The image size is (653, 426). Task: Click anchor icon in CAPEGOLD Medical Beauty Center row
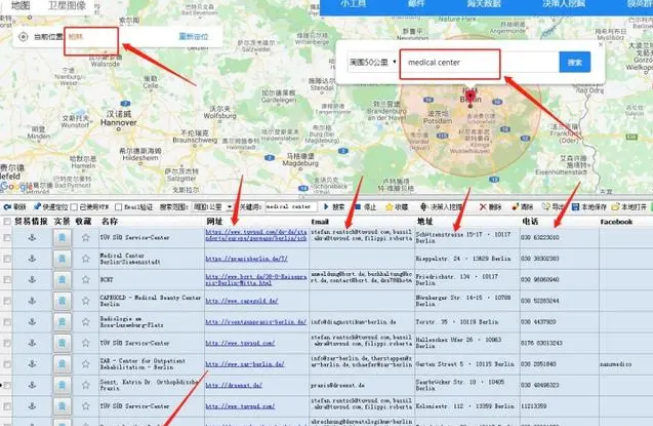32,301
